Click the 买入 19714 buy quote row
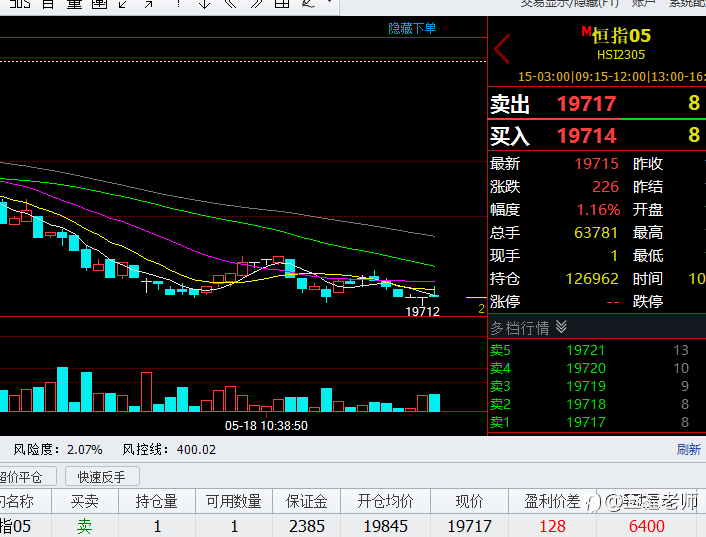This screenshot has height=537, width=706. (x=597, y=135)
